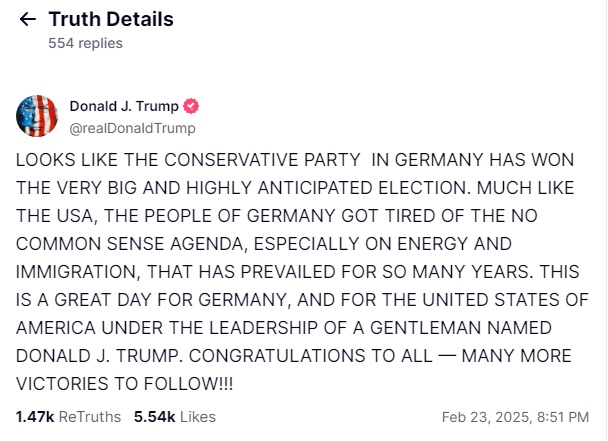Click the back arrow icon
Image resolution: width=608 pixels, height=441 pixels.
[x=27, y=20]
